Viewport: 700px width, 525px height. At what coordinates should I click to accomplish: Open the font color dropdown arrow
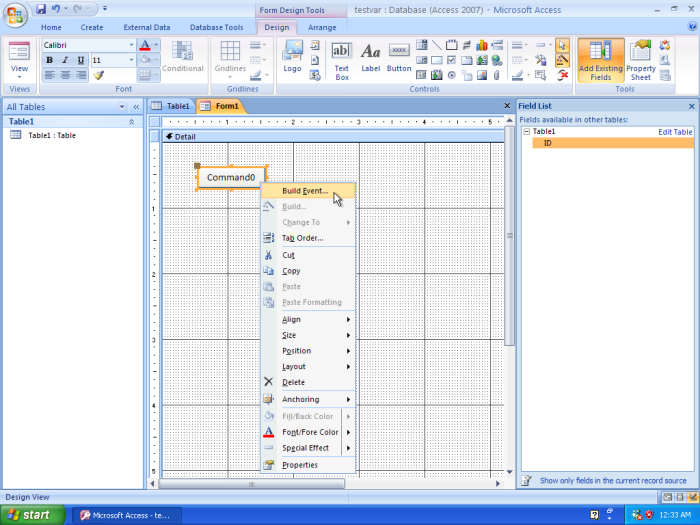coord(156,45)
